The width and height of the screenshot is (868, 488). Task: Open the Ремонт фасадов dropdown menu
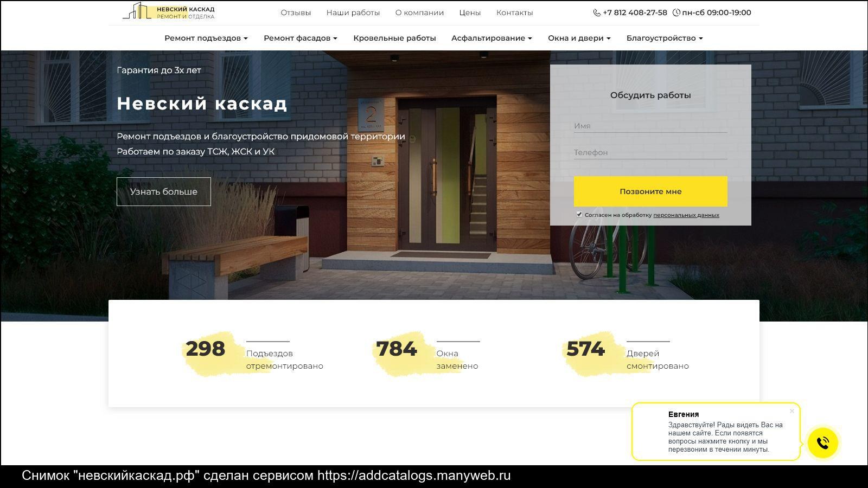point(300,38)
